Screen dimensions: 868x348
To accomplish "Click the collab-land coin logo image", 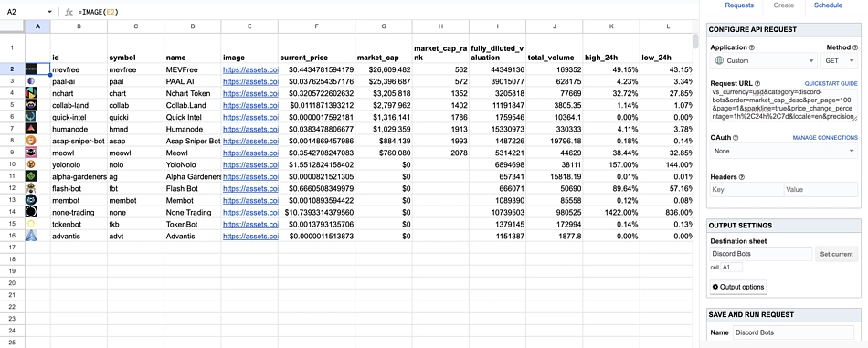I will (31, 105).
